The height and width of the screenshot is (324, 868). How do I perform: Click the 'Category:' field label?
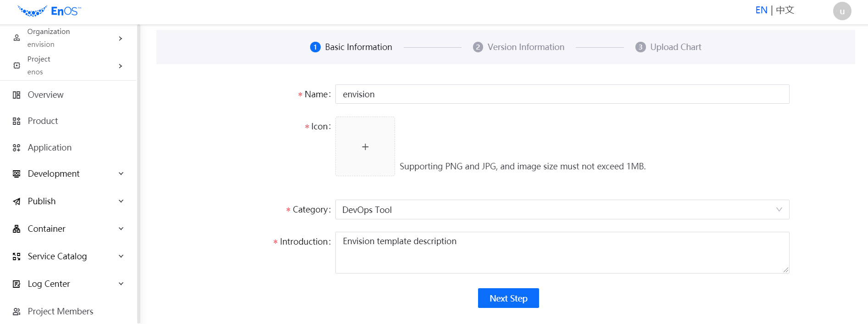(312, 210)
